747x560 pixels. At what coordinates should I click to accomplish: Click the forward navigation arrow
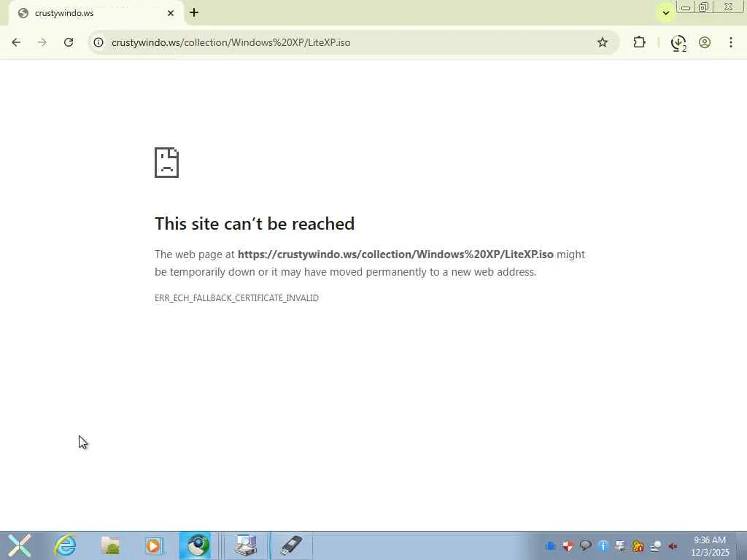coord(42,42)
